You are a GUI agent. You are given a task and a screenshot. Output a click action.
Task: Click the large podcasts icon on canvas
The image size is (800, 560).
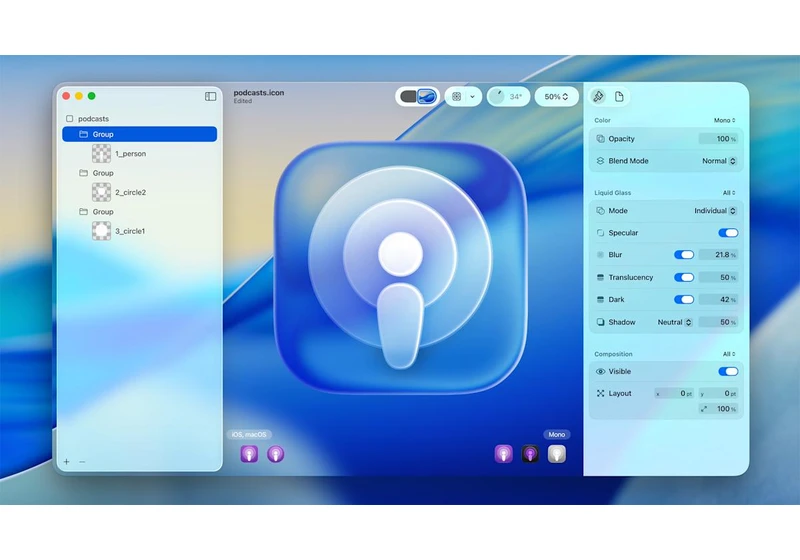pos(401,268)
